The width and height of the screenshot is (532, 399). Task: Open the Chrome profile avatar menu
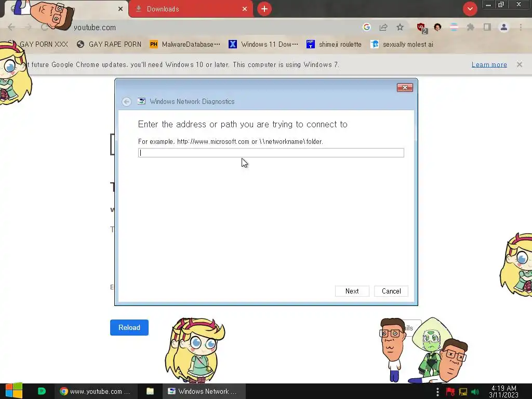pyautogui.click(x=504, y=27)
